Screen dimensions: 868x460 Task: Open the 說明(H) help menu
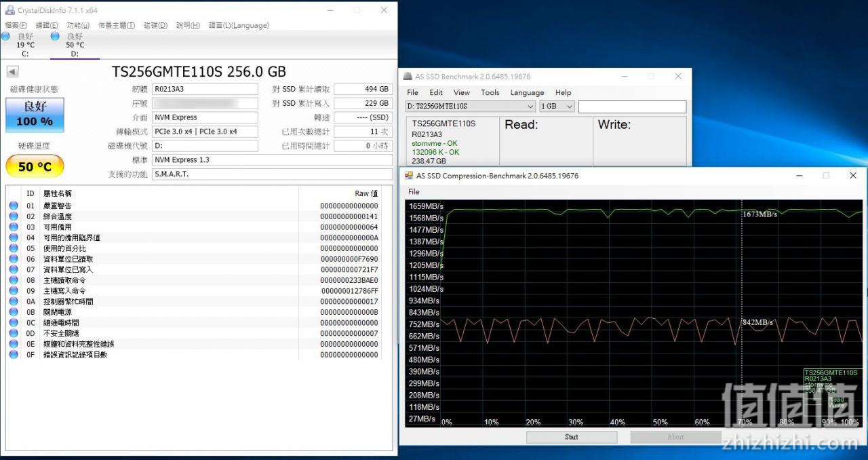pos(188,25)
